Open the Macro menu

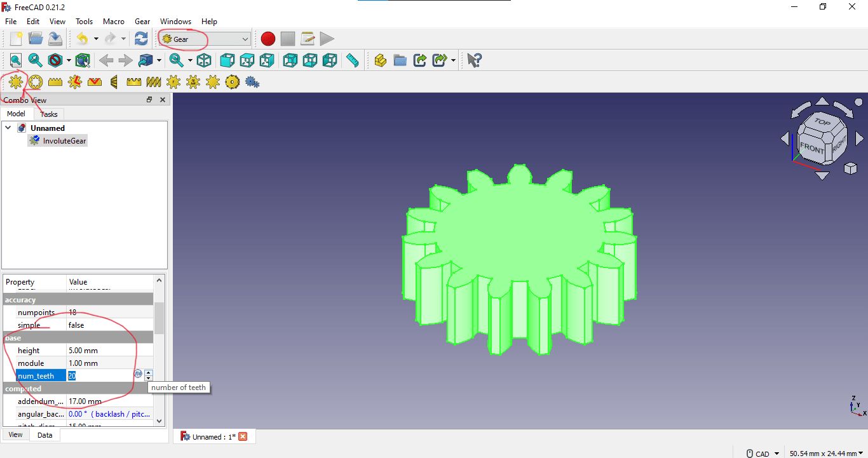click(x=114, y=22)
